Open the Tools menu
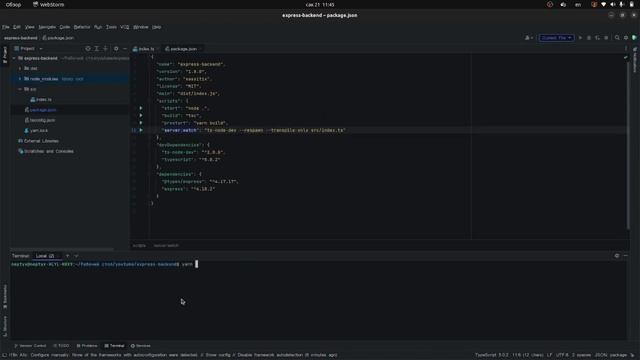640x360 pixels. tap(111, 27)
